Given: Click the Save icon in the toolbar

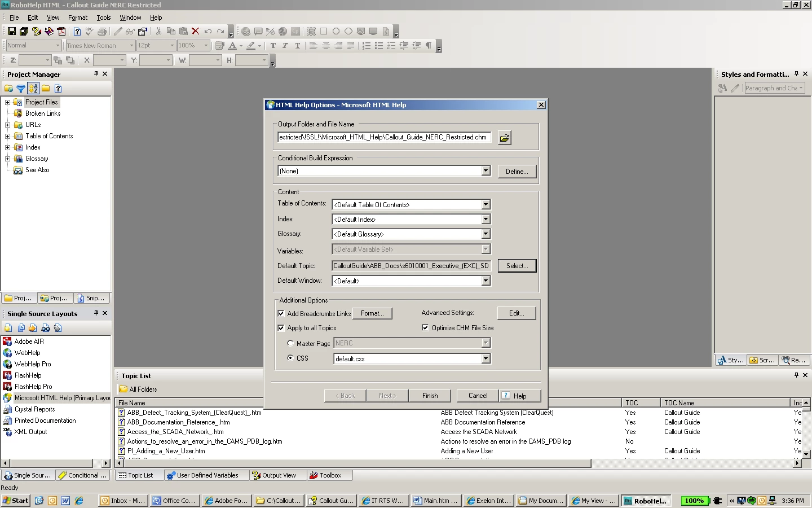Looking at the screenshot, I should (11, 32).
